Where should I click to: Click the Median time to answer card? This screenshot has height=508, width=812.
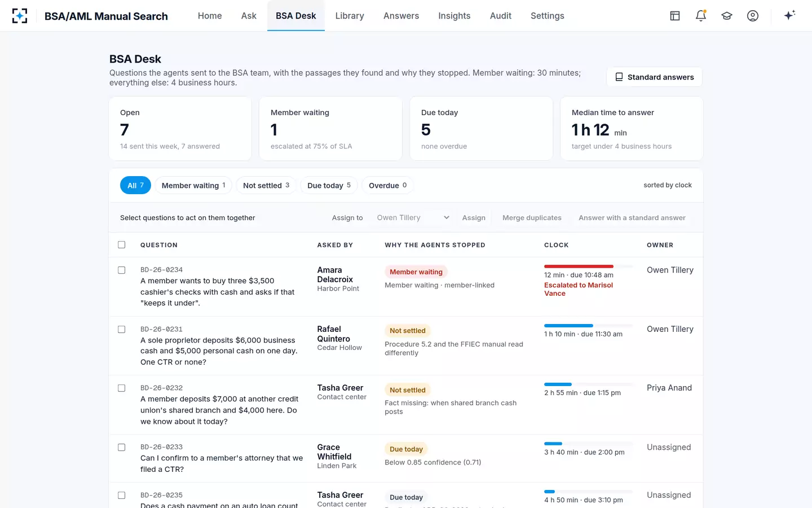pyautogui.click(x=632, y=129)
